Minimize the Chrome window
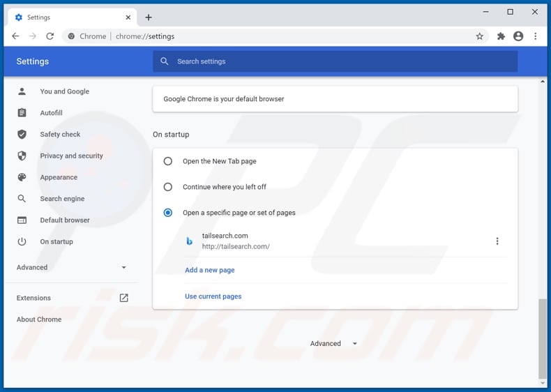 point(485,12)
